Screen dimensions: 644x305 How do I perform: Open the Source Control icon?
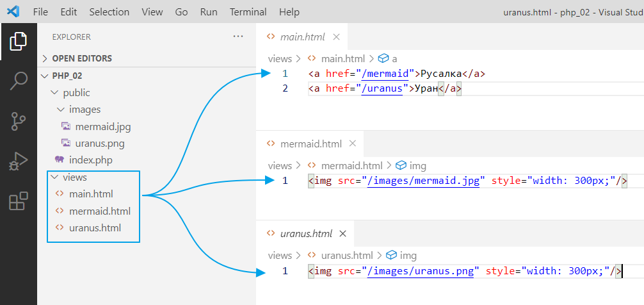coord(18,121)
